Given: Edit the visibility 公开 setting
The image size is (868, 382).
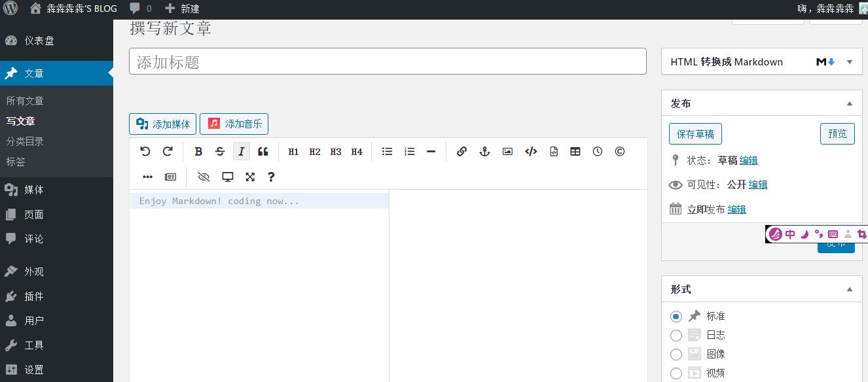Looking at the screenshot, I should click(758, 184).
